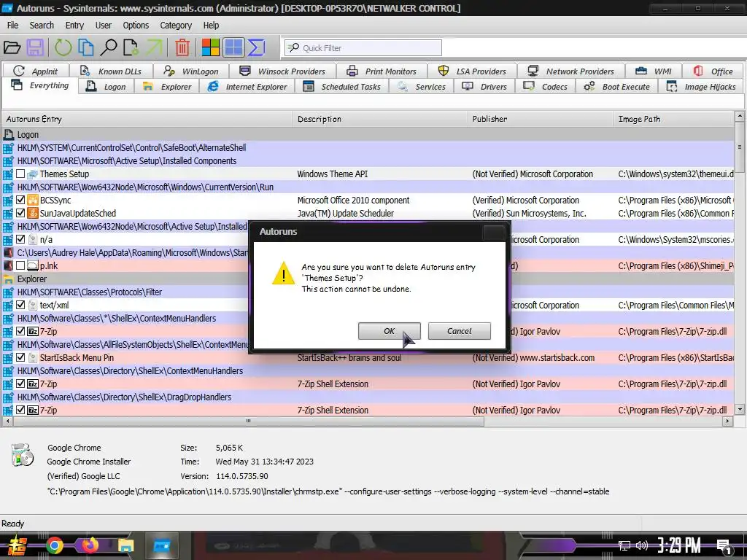Sort by the Publisher column header
This screenshot has width=747, height=560.
(x=541, y=119)
